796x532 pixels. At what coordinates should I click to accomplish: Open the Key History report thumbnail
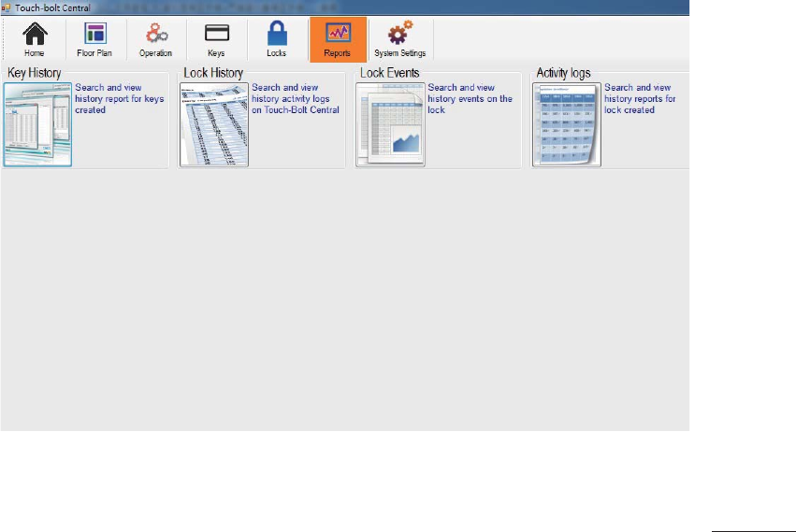(37, 124)
